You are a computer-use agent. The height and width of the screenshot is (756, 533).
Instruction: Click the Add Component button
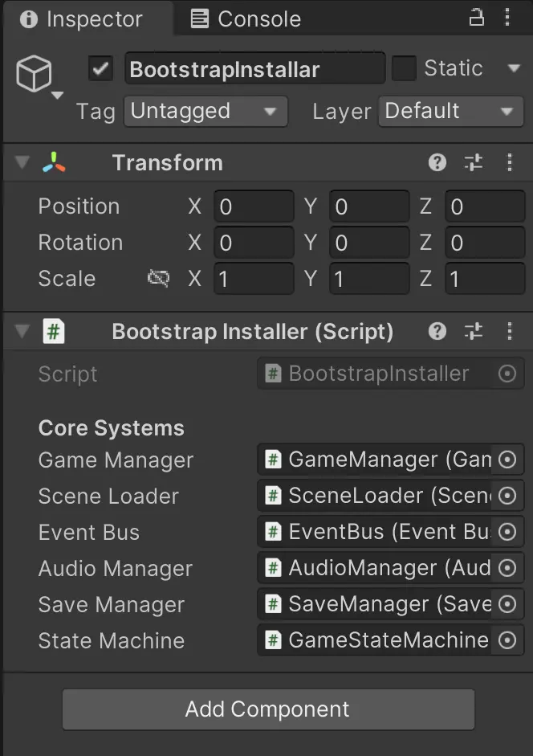[x=268, y=709]
